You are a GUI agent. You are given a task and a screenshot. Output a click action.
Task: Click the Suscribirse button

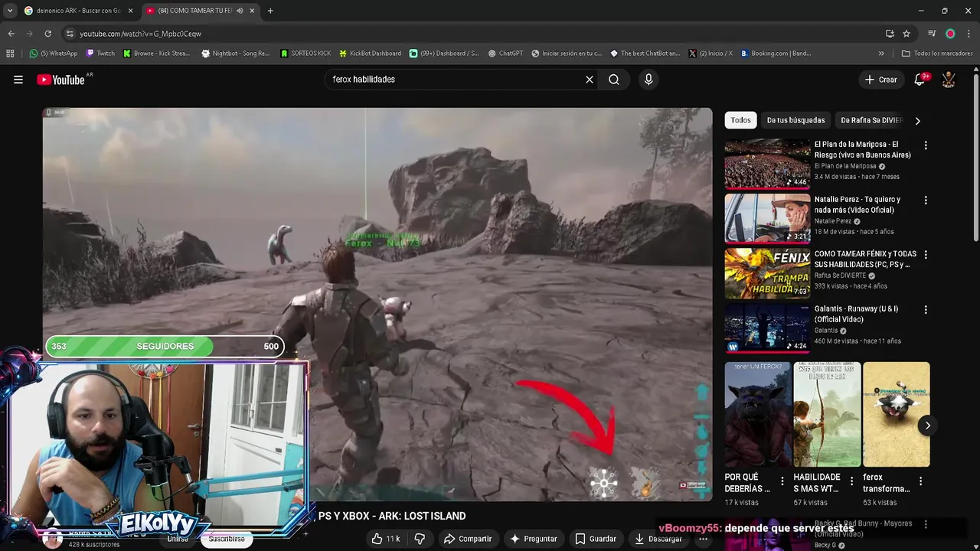pyautogui.click(x=227, y=539)
